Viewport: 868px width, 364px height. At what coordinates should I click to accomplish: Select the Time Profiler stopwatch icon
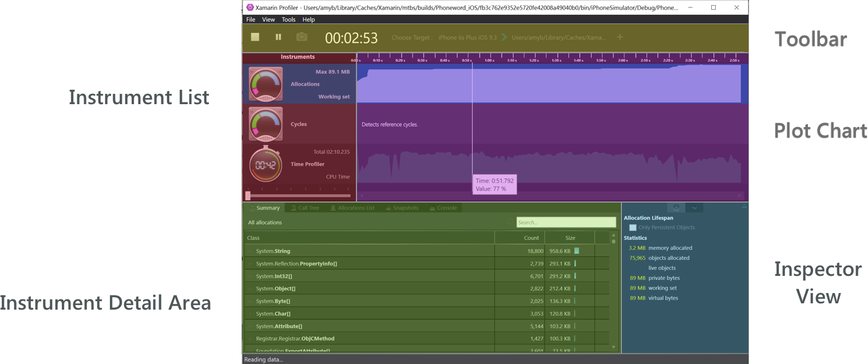(x=265, y=164)
